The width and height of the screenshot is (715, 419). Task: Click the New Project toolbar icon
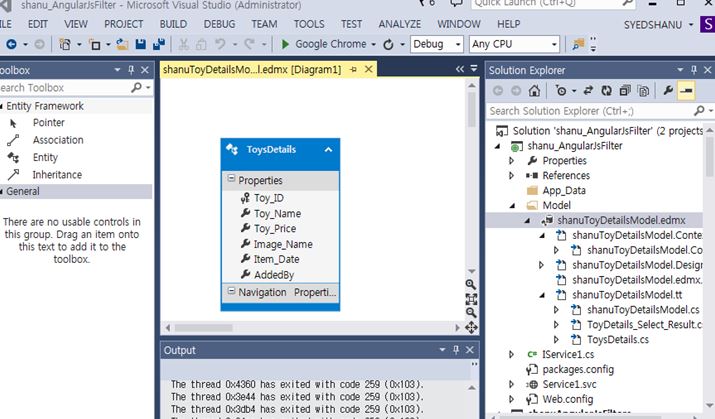coord(65,44)
